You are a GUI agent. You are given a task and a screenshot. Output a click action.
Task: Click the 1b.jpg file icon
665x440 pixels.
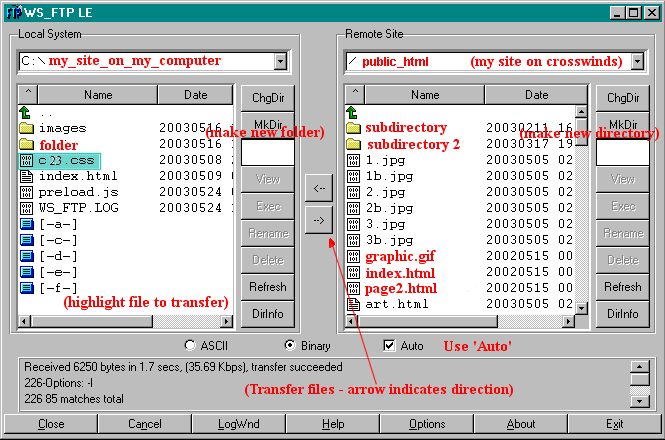point(353,177)
